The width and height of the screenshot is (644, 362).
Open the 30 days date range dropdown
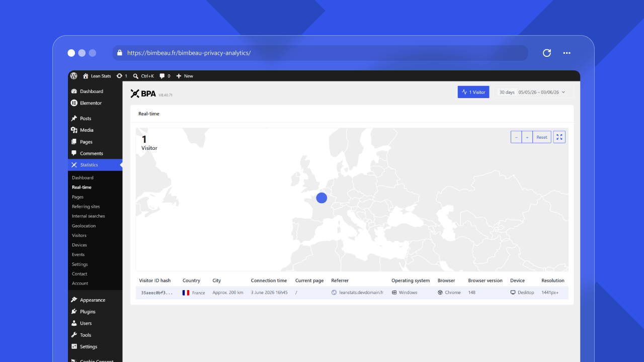pos(532,92)
